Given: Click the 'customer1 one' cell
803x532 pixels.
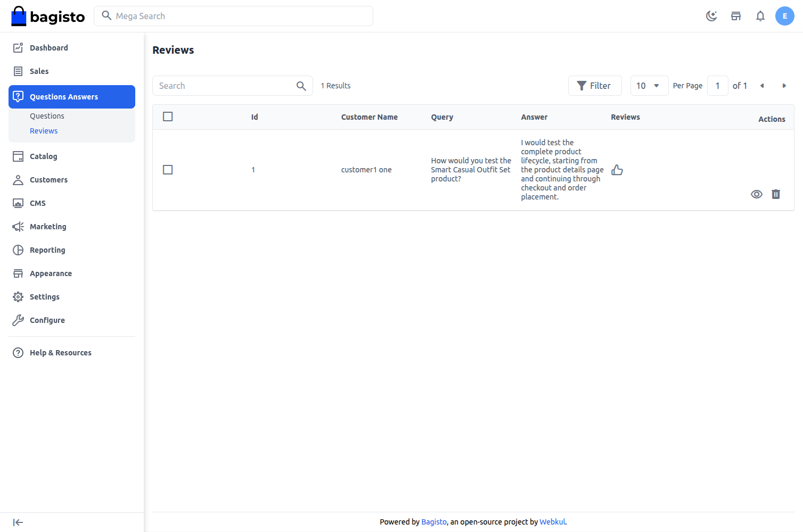Looking at the screenshot, I should (x=366, y=170).
